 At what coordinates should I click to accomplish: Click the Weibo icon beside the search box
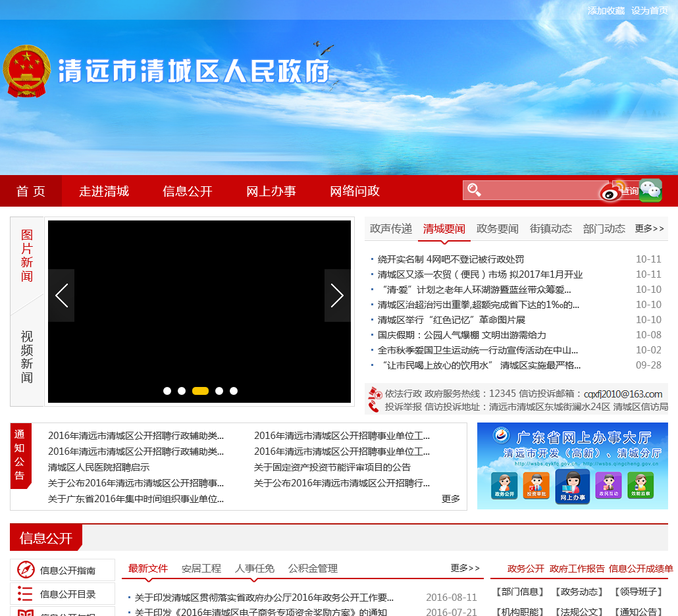point(610,192)
